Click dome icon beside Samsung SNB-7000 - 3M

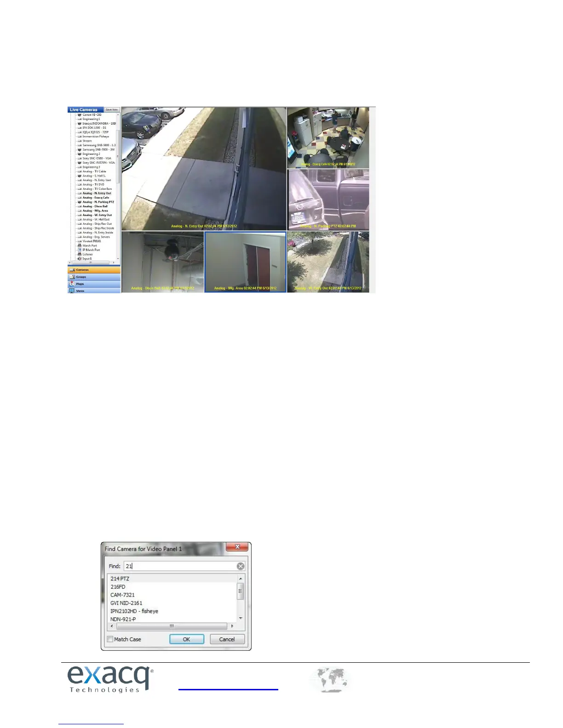(x=79, y=150)
